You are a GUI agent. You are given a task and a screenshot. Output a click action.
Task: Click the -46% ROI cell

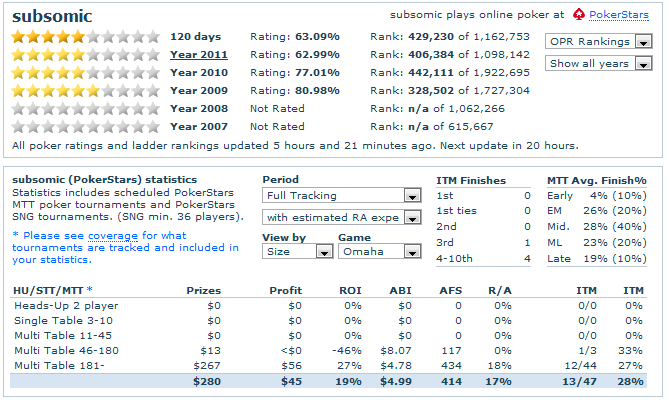pyautogui.click(x=347, y=351)
